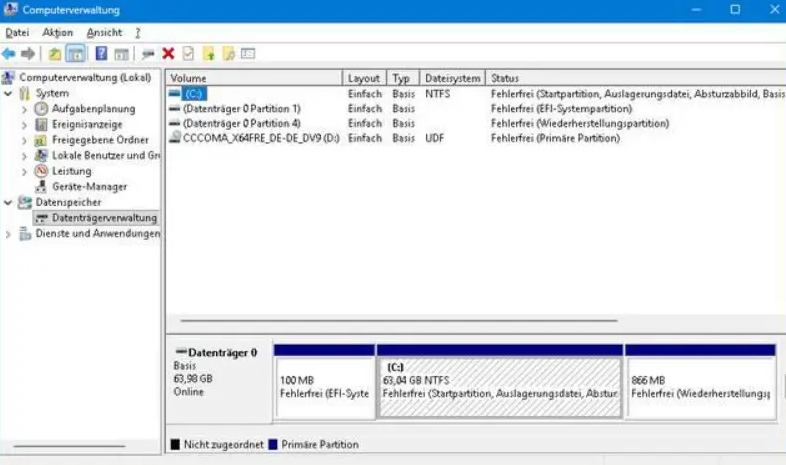Collapse the System tree node
The image size is (786, 465).
coord(8,93)
